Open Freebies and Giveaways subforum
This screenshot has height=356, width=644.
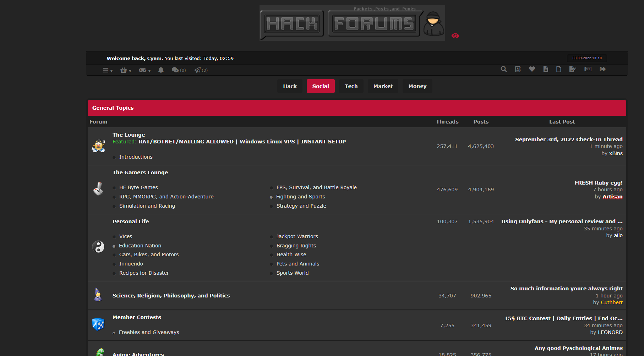pyautogui.click(x=149, y=332)
